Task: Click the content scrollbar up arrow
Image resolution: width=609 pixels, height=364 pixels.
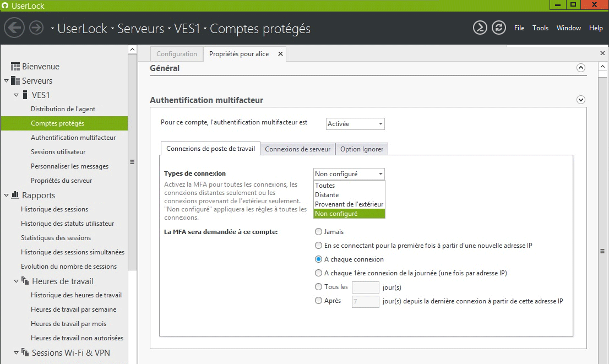Action: [602, 66]
